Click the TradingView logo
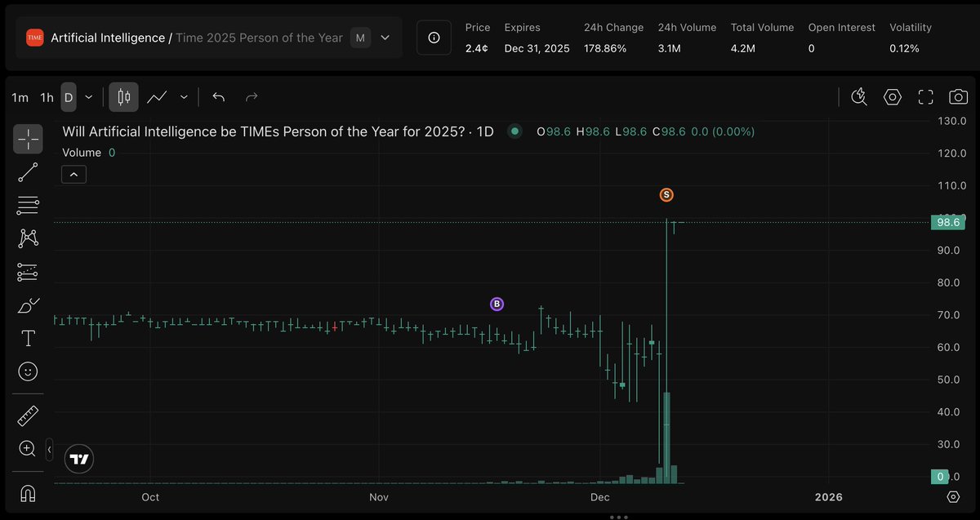Image resolution: width=980 pixels, height=520 pixels. [x=78, y=459]
